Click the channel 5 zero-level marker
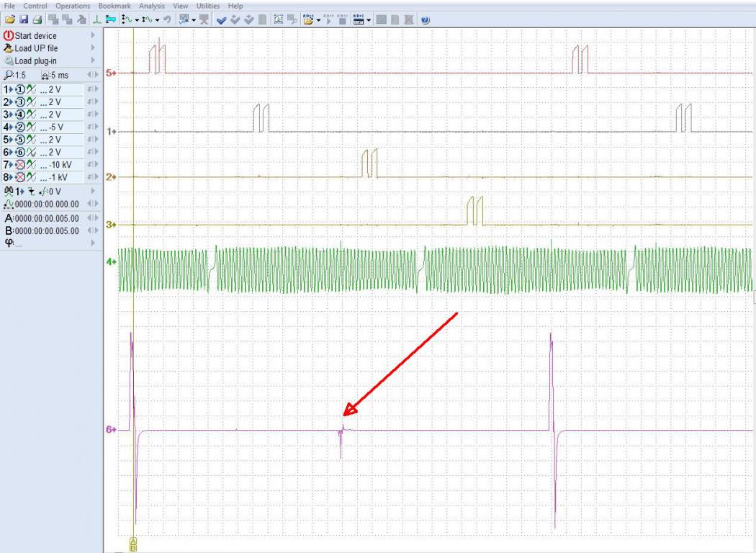The height and width of the screenshot is (553, 756). (x=112, y=73)
